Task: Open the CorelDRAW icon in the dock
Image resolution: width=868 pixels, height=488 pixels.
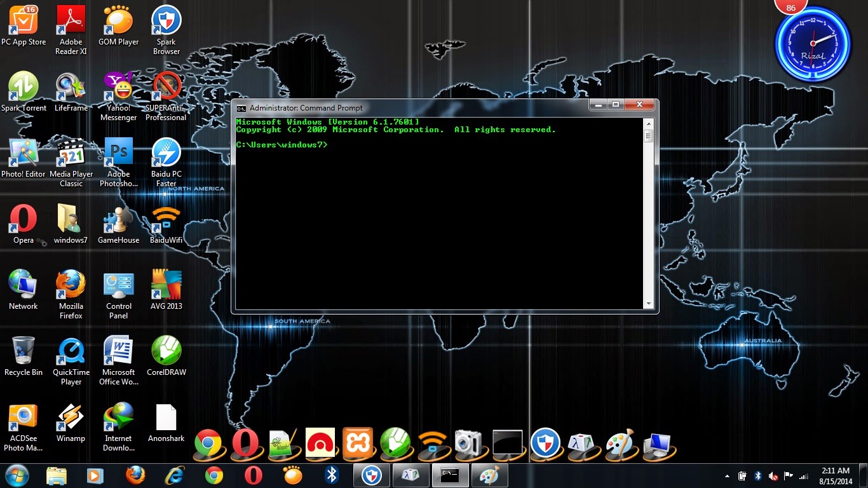Action: [x=395, y=444]
